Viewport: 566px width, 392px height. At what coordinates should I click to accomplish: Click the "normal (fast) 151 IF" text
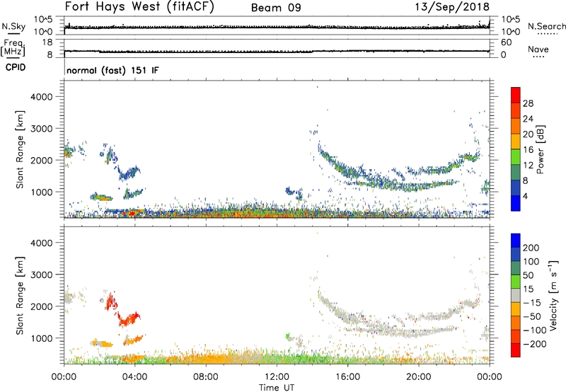112,70
